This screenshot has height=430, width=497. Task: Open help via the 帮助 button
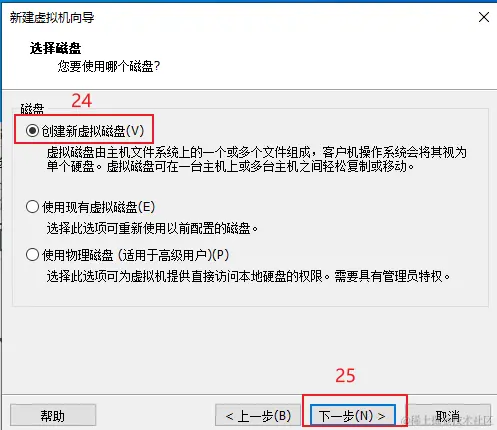[53, 415]
